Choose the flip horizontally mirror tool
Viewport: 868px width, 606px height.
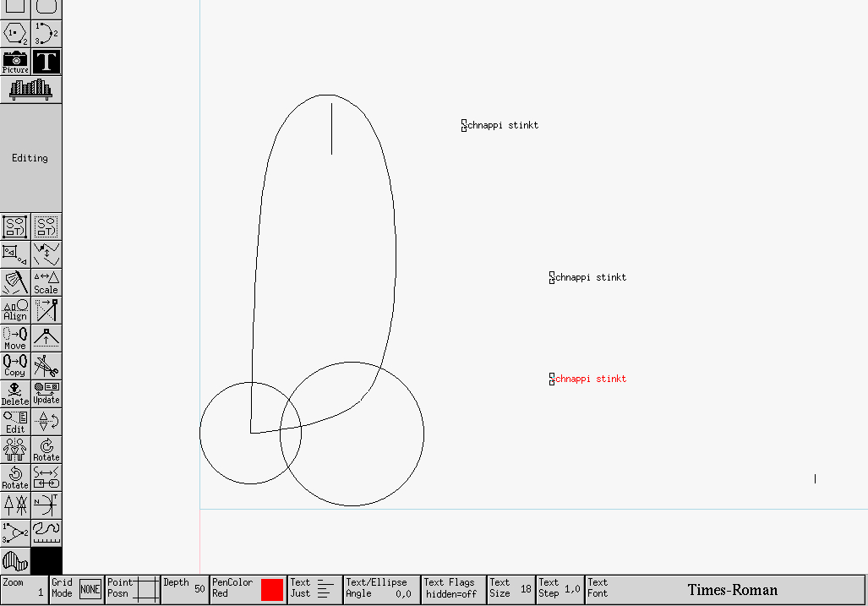(15, 450)
